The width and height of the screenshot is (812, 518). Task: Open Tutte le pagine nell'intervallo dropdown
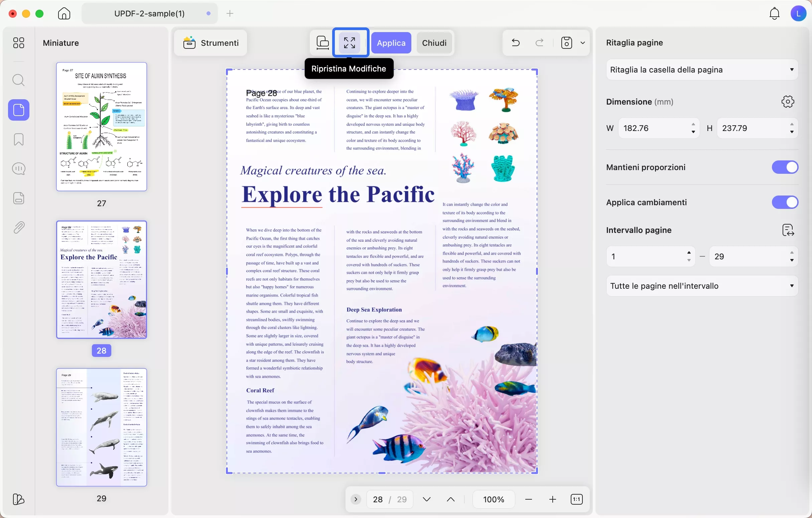tap(702, 286)
